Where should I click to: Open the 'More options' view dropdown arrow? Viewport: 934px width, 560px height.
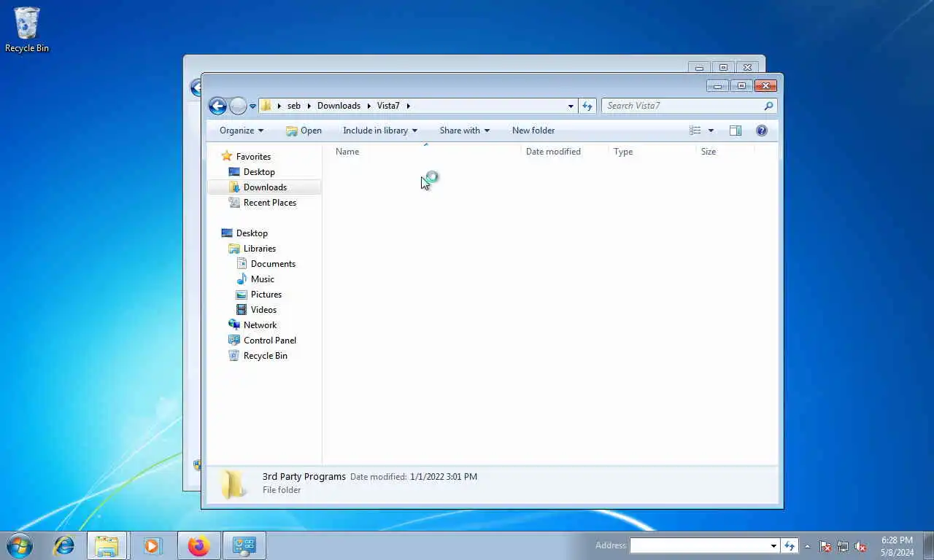point(711,131)
